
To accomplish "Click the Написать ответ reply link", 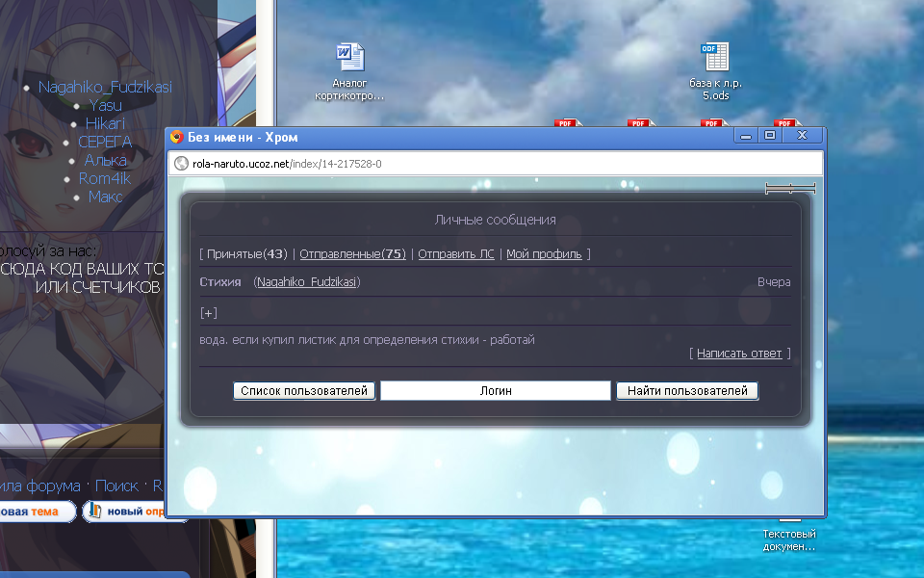I will click(739, 354).
